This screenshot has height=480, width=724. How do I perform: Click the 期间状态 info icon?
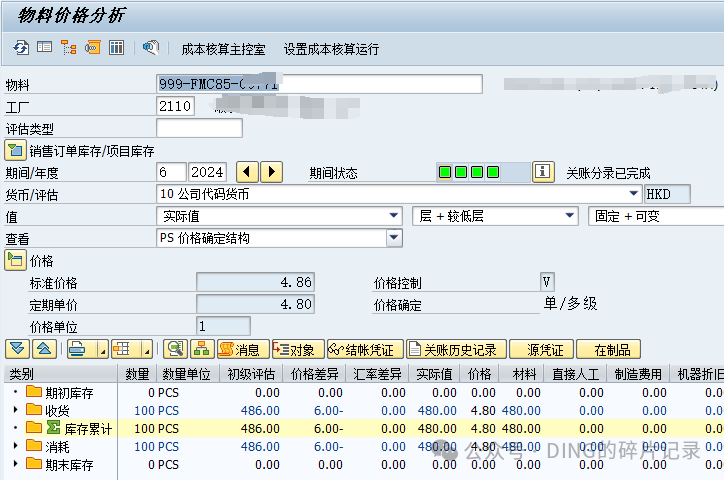pos(543,172)
